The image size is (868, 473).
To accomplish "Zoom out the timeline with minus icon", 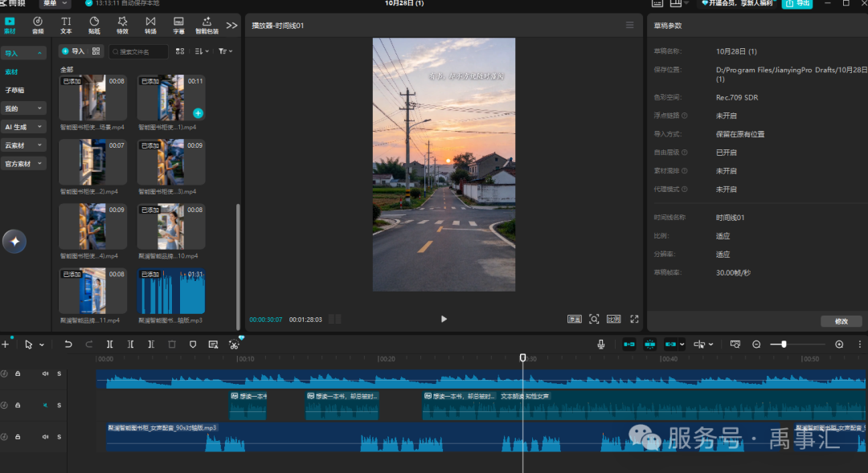I will pyautogui.click(x=756, y=344).
